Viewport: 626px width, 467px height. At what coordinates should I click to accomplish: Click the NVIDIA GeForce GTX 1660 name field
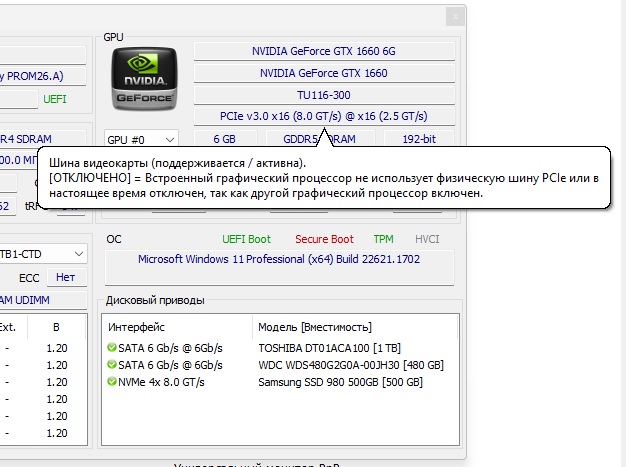coord(324,73)
